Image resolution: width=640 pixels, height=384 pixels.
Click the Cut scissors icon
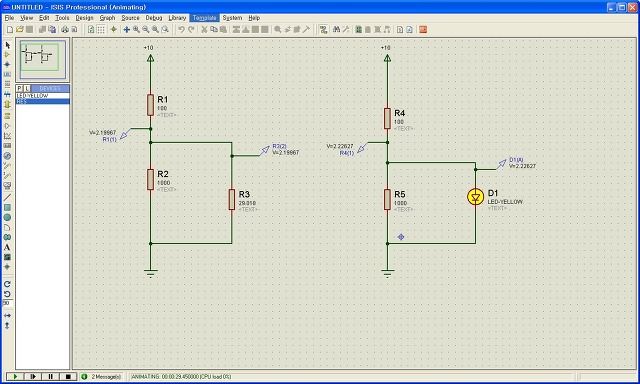point(204,29)
